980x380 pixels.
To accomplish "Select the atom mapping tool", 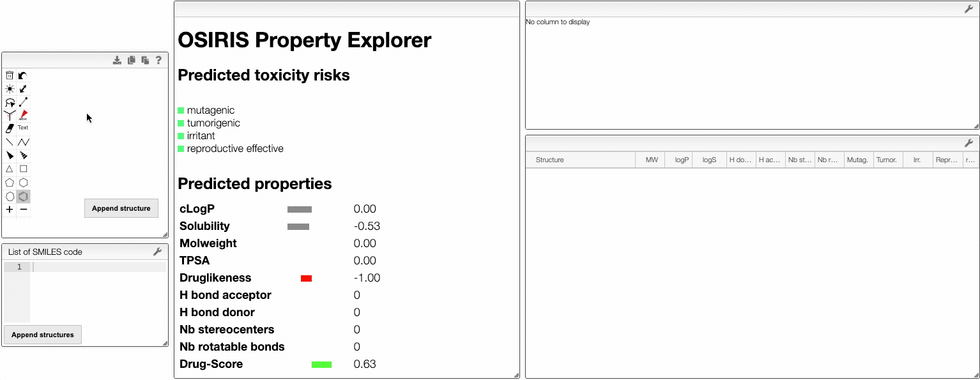I will pos(23,102).
